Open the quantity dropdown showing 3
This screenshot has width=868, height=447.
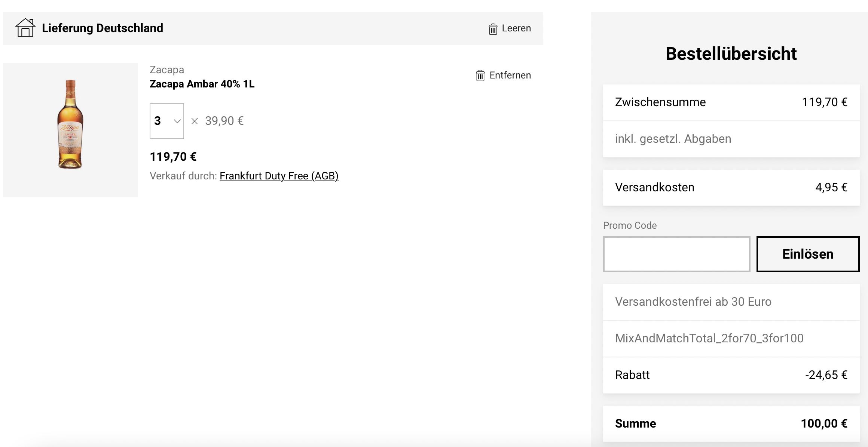[167, 121]
